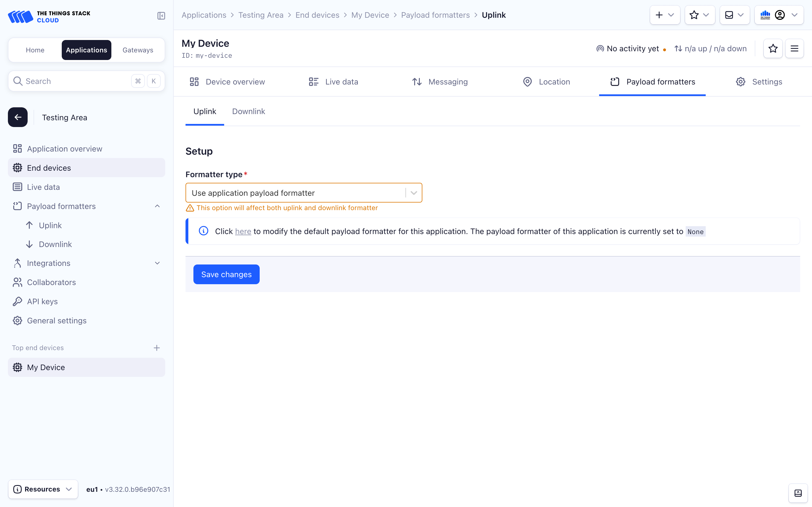Viewport: 812px width, 507px height.
Task: Click the back arrow beside Testing Area
Action: point(18,117)
